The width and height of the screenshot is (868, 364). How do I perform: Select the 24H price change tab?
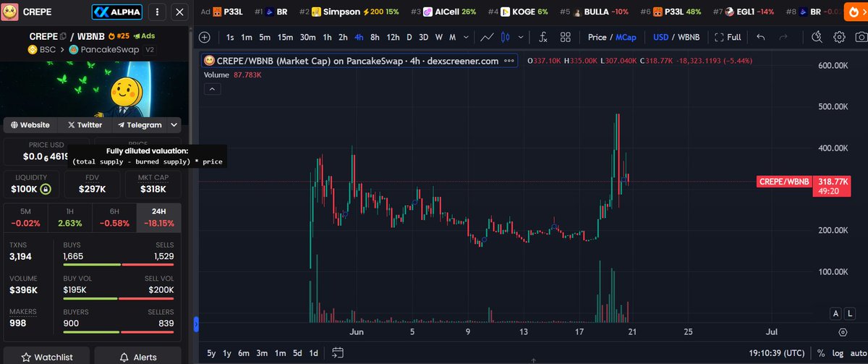(158, 218)
